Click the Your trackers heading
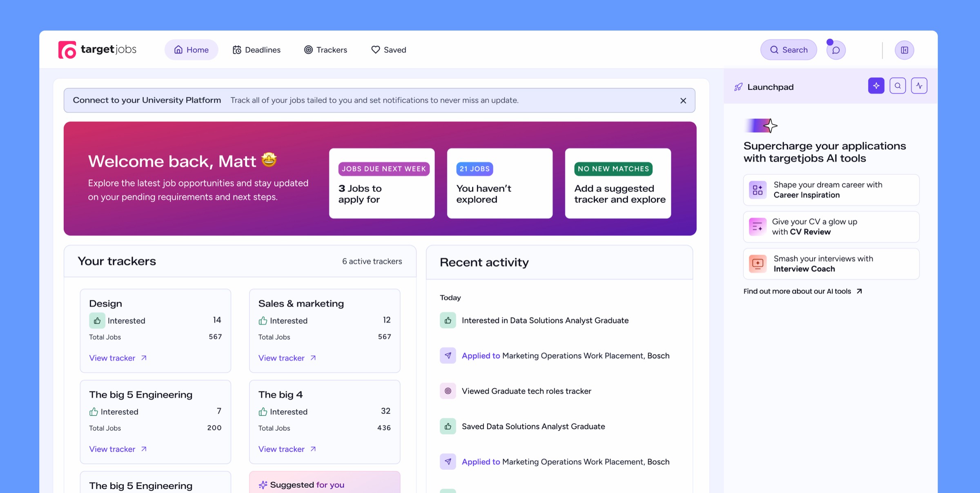 pos(117,261)
